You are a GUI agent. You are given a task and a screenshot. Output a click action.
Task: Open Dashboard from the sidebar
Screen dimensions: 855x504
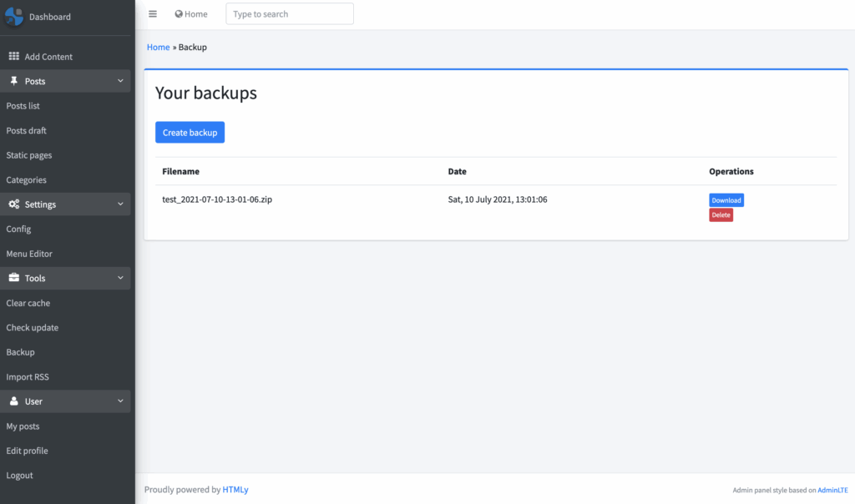pos(49,17)
